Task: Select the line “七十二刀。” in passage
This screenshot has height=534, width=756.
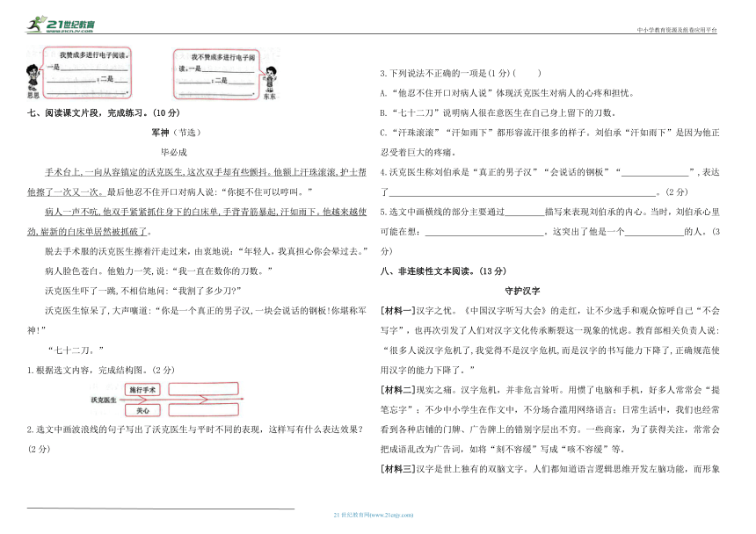Action: [76, 350]
